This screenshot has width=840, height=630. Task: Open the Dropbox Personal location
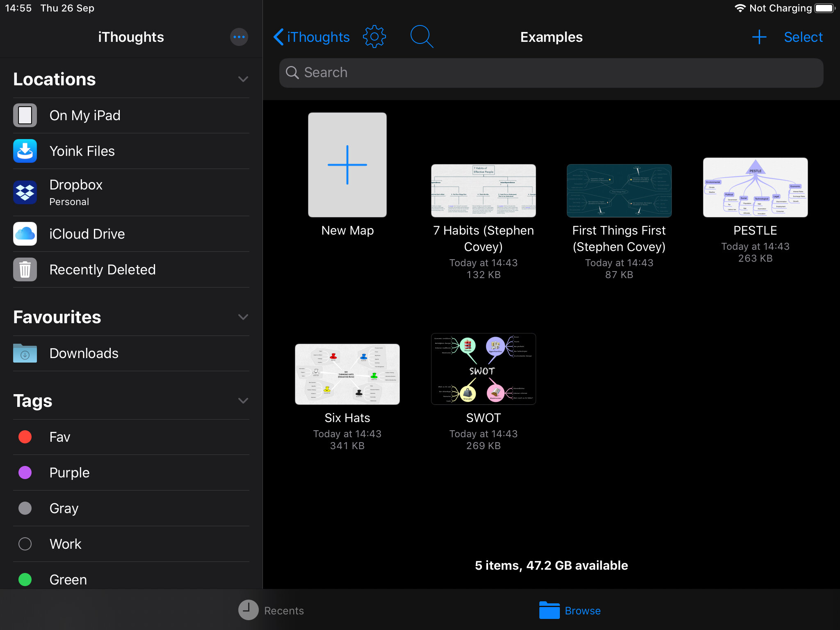pos(131,192)
